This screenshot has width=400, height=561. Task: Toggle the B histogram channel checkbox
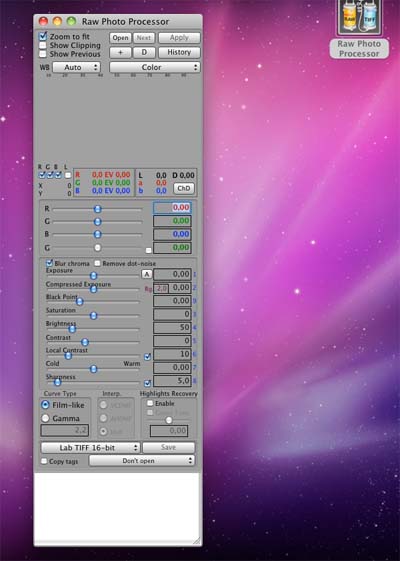coord(58,175)
